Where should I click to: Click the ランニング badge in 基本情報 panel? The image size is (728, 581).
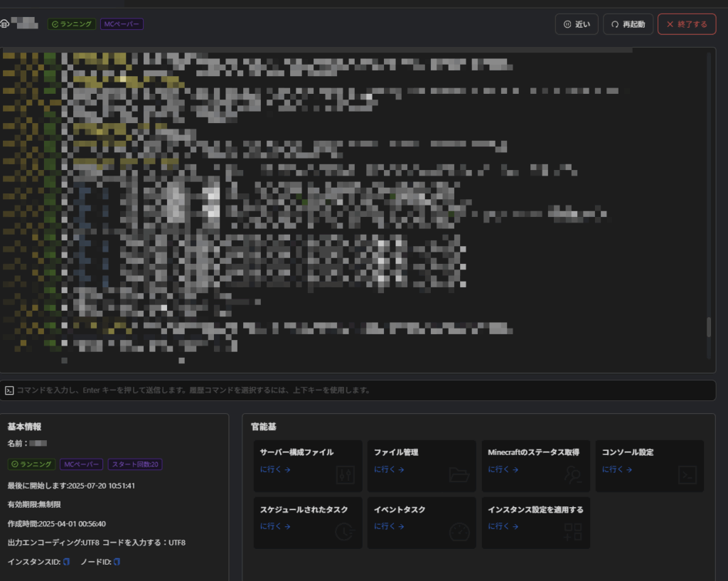click(x=31, y=464)
